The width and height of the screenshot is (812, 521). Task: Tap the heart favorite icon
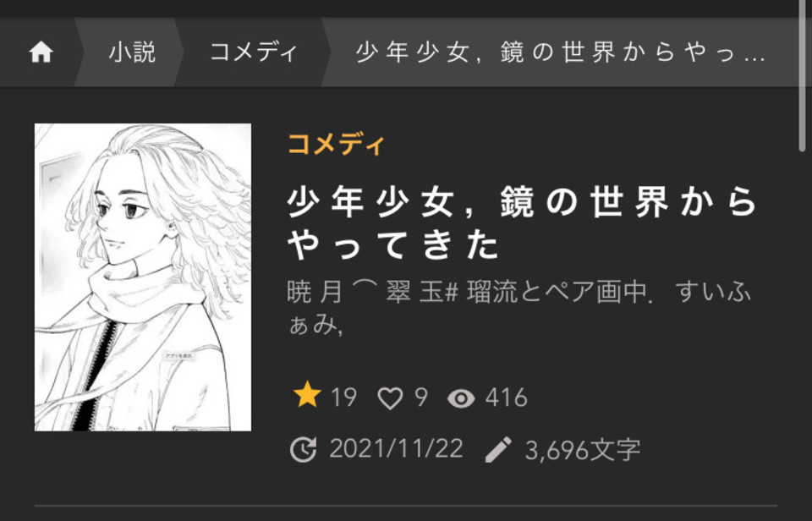[x=390, y=398]
